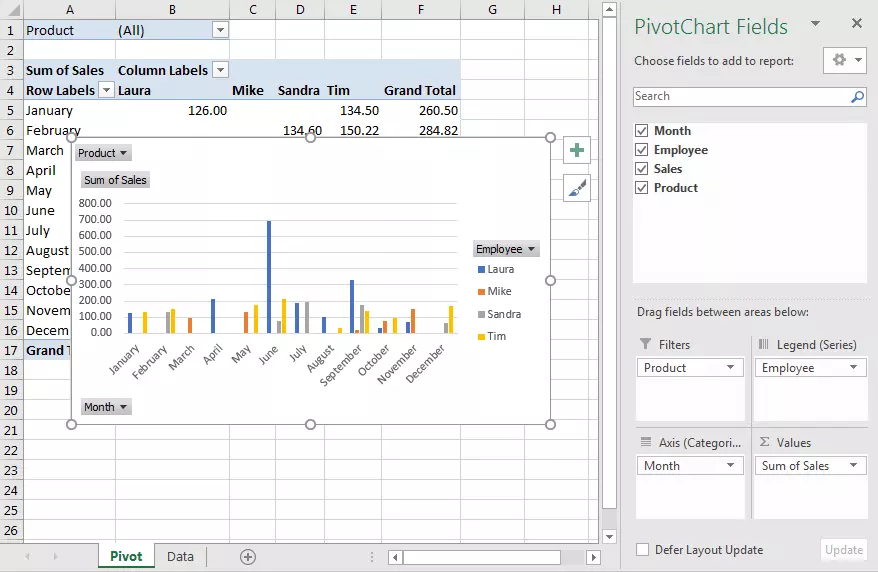Click horizontal scrollbar left arrow
Image resolution: width=878 pixels, height=572 pixels.
pos(395,557)
